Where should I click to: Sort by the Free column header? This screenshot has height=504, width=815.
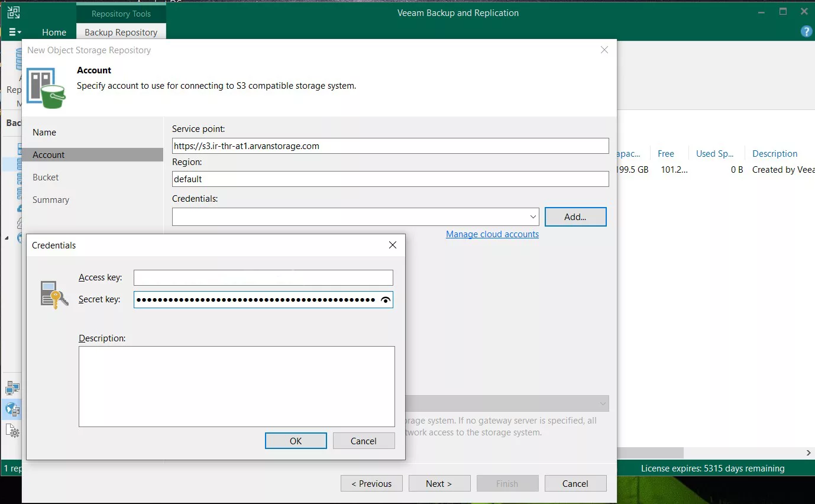[x=665, y=154]
